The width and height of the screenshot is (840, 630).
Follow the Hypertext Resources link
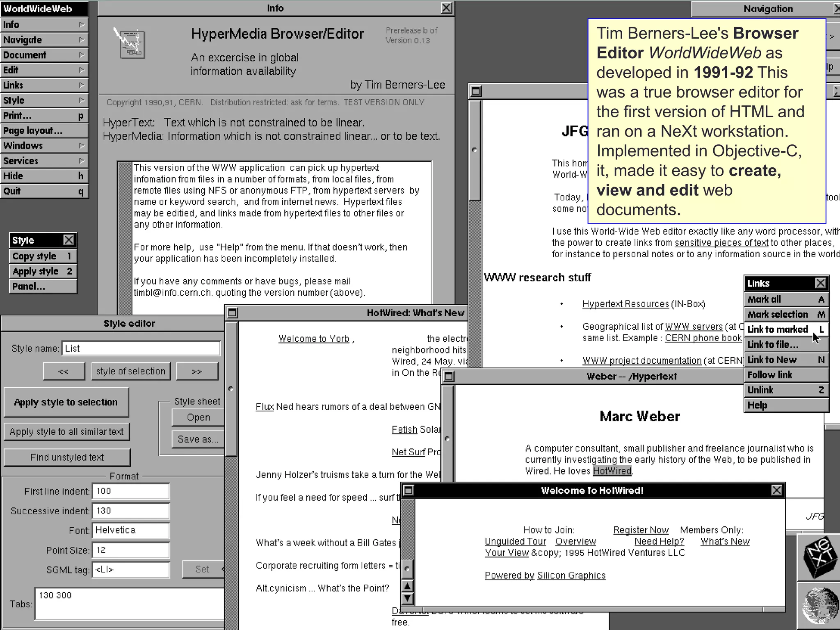pyautogui.click(x=625, y=304)
